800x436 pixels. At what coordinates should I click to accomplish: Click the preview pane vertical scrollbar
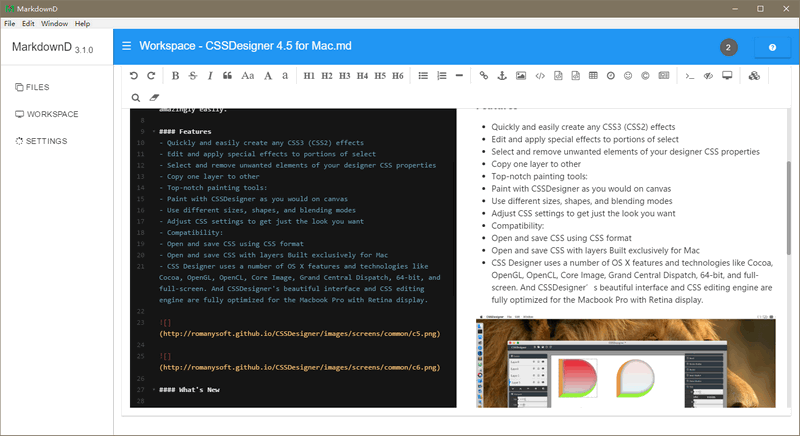pyautogui.click(x=788, y=208)
